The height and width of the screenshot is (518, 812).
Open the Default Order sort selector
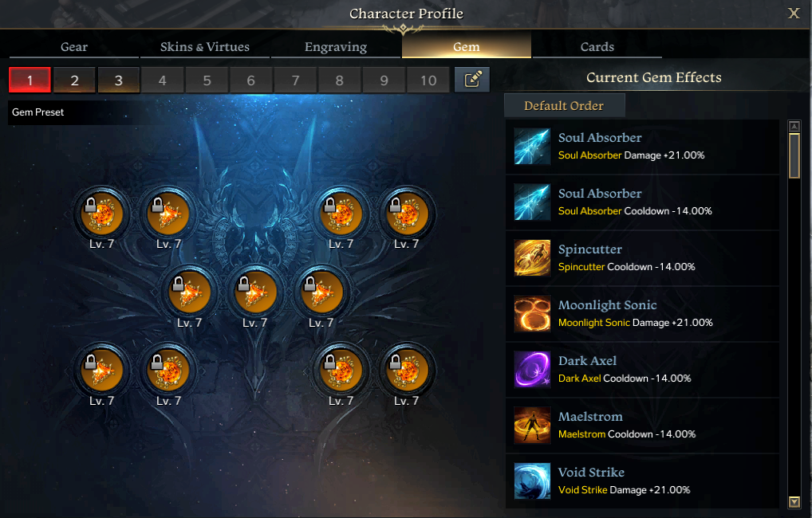(565, 105)
